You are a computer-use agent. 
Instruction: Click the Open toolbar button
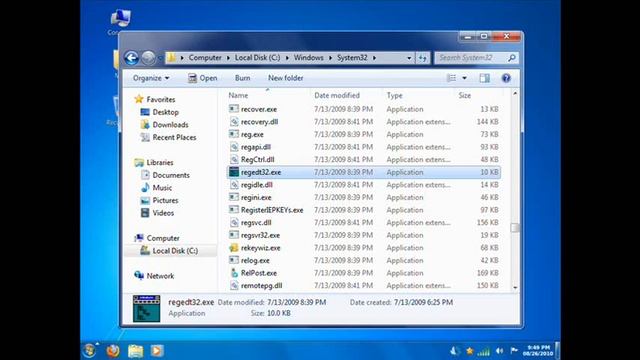click(x=202, y=78)
